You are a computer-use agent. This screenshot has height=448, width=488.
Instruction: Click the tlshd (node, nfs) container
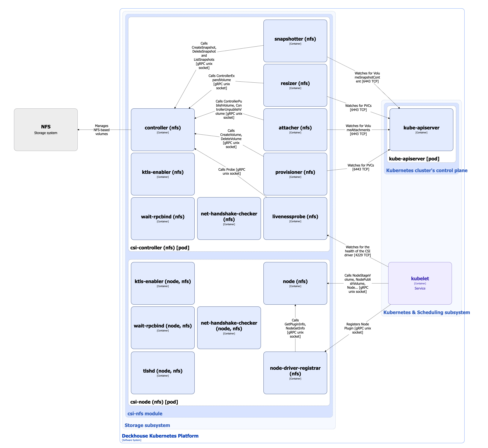click(163, 373)
